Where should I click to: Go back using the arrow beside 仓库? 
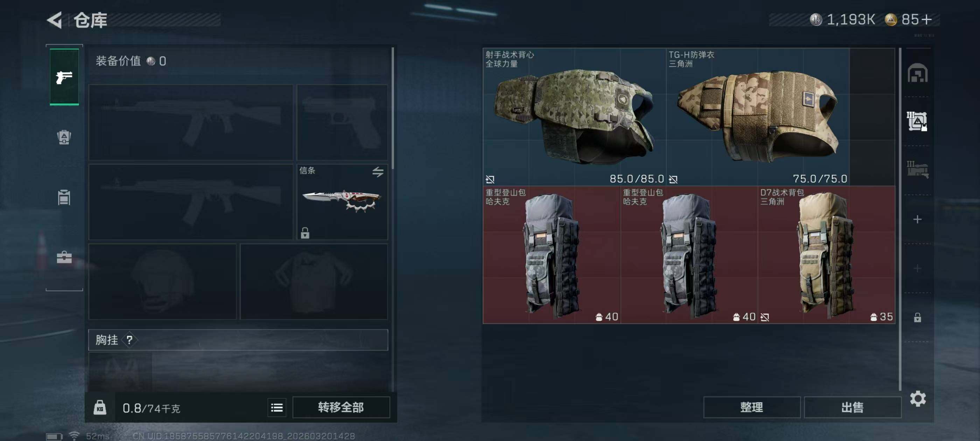54,20
